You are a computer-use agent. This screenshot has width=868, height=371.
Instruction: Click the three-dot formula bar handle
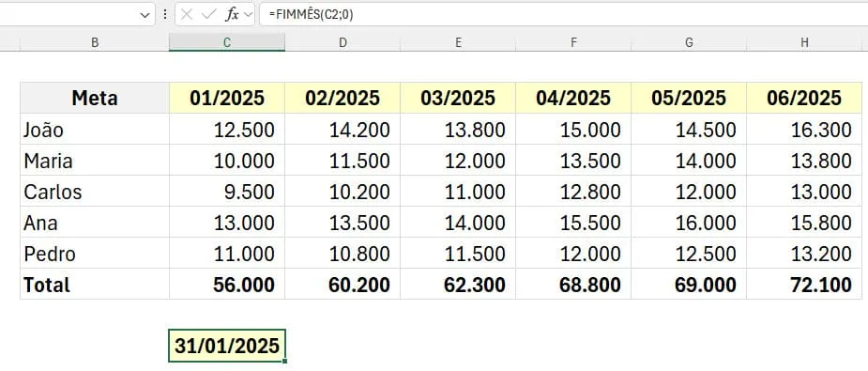click(164, 15)
